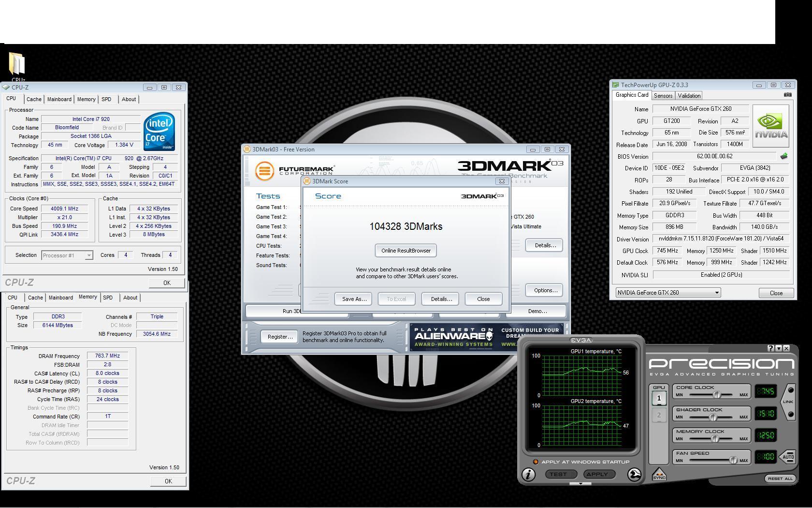Toggle Apply at Windows Startup in Precision
812x508 pixels.
tap(536, 462)
